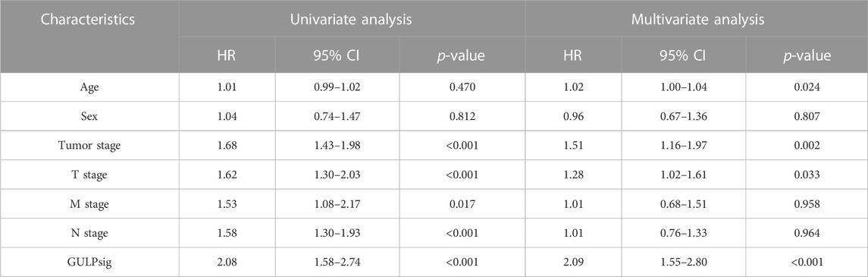Click the GULPsig univariate HR 2.08
The image size is (868, 277).
227,262
